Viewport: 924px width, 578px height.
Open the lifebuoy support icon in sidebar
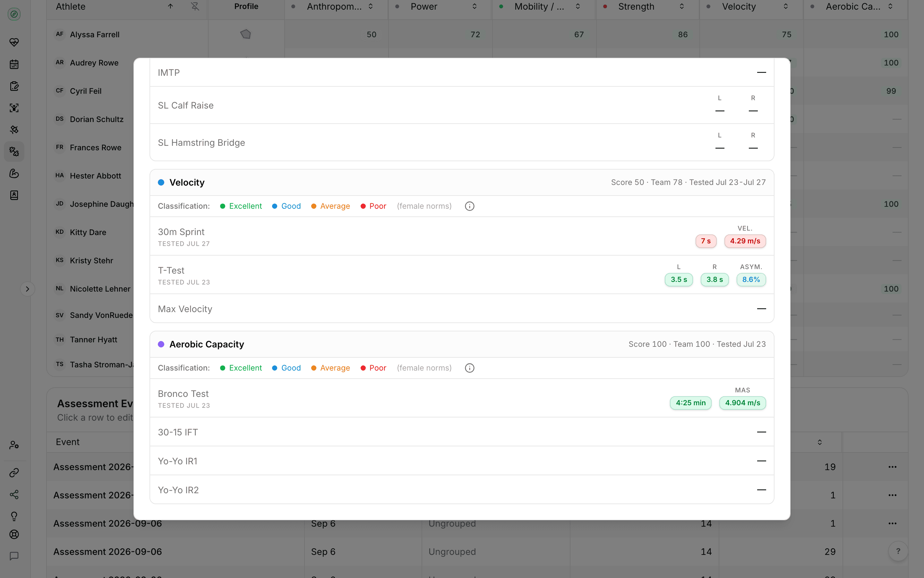tap(14, 534)
